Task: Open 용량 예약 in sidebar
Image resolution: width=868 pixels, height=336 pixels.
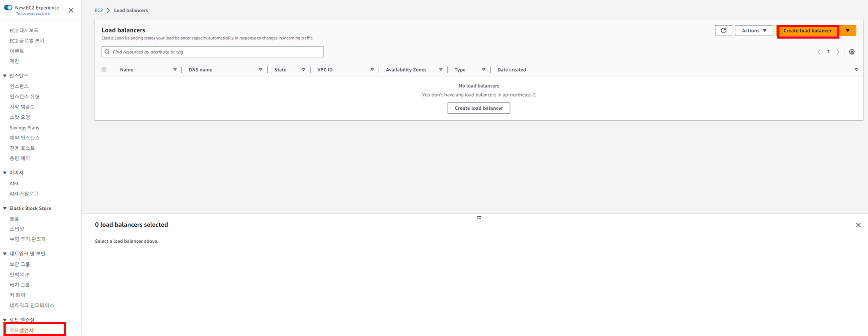Action: [x=20, y=158]
